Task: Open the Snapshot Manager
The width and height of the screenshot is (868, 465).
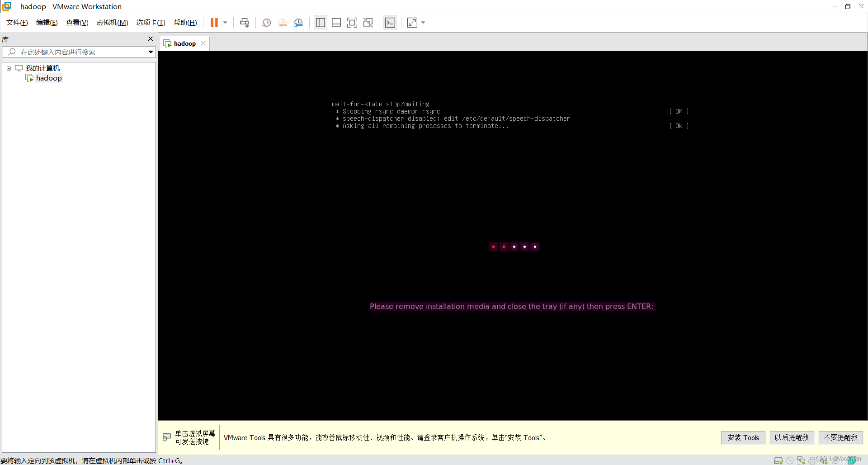Action: (298, 22)
